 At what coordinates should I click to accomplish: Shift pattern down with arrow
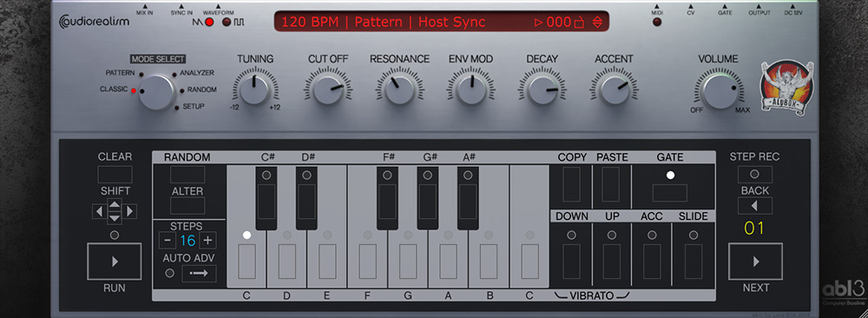pyautogui.click(x=115, y=218)
